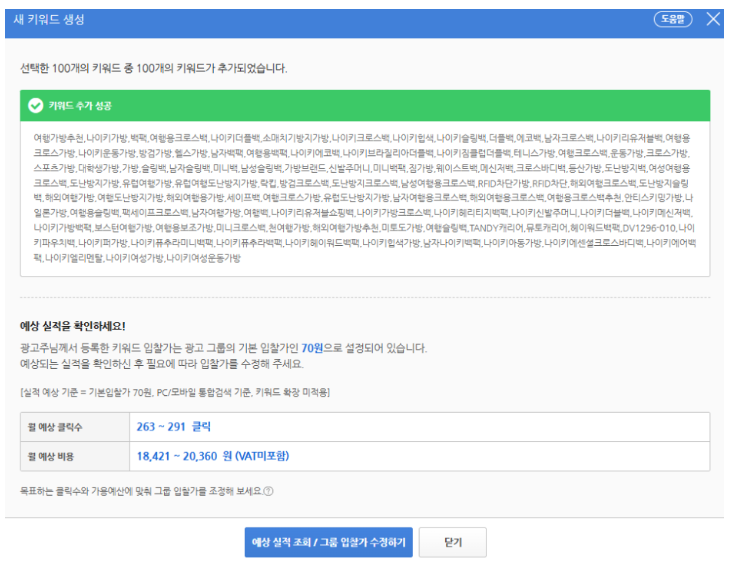
Task: Click the question mark help icon
Action: coord(268,491)
